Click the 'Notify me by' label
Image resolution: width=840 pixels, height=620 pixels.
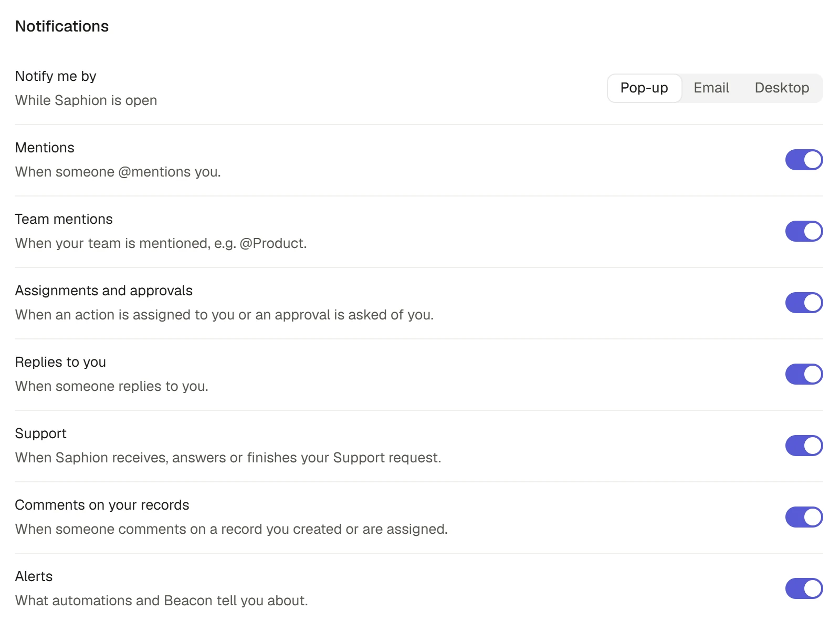pos(56,76)
